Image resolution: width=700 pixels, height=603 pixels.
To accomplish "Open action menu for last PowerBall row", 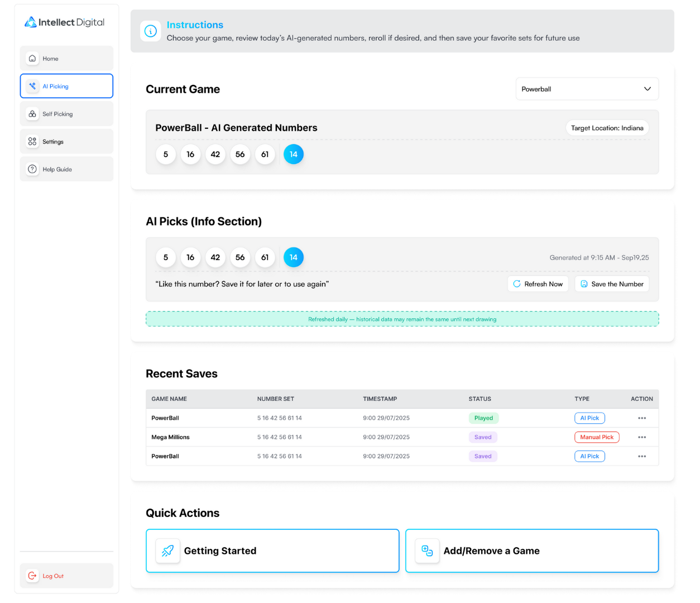I will tap(642, 456).
